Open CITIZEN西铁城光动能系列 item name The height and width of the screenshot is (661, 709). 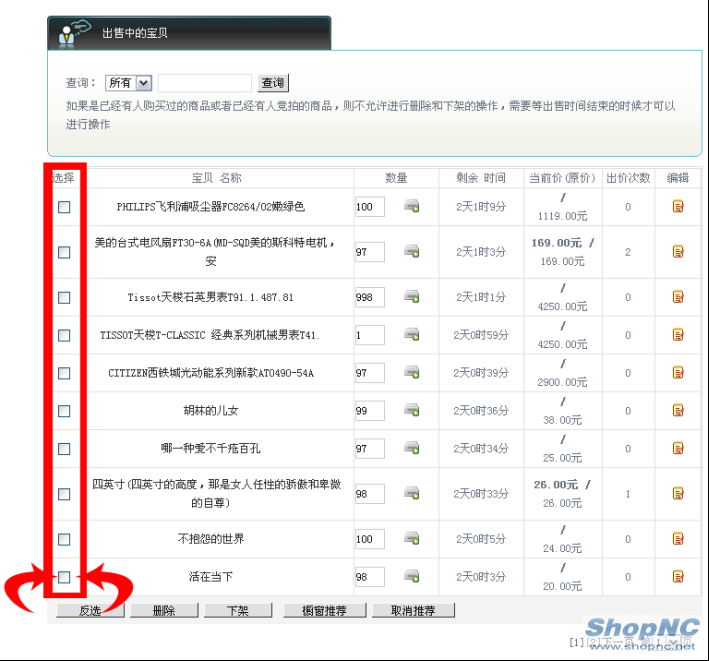pos(211,373)
